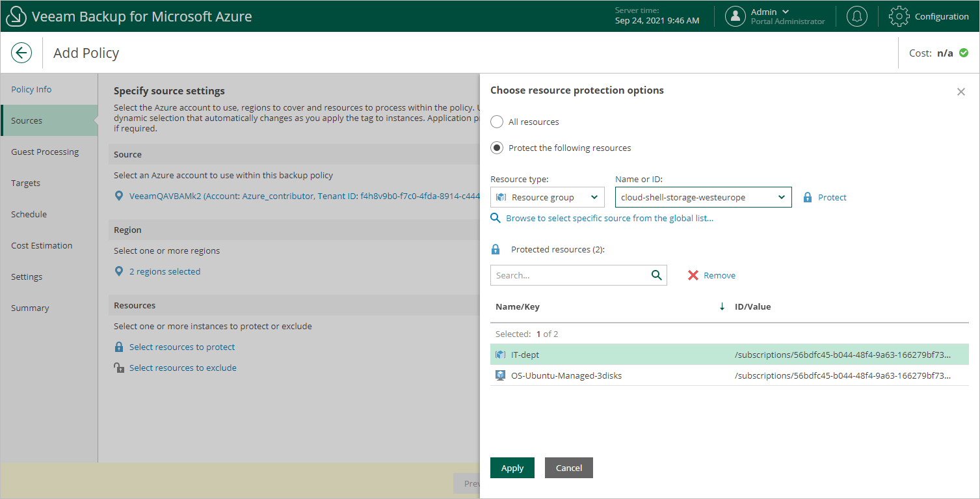Click the Configuration gear icon
This screenshot has width=980, height=499.
click(899, 16)
